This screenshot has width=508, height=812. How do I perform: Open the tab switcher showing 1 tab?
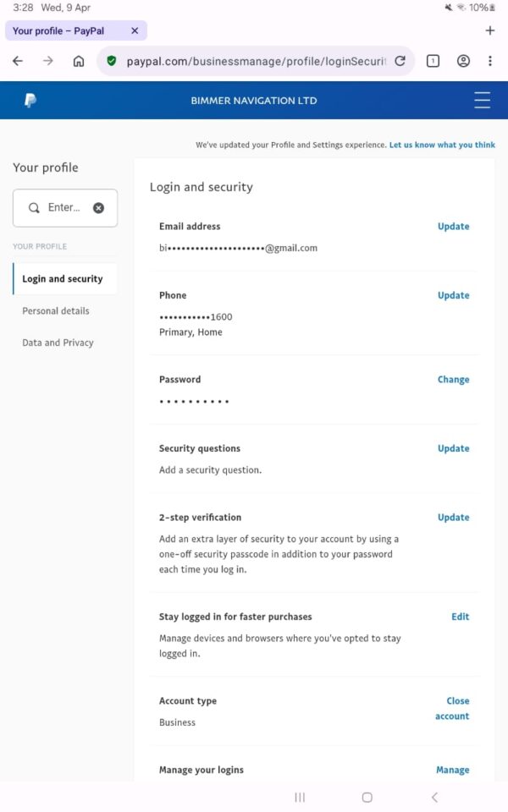click(x=433, y=61)
